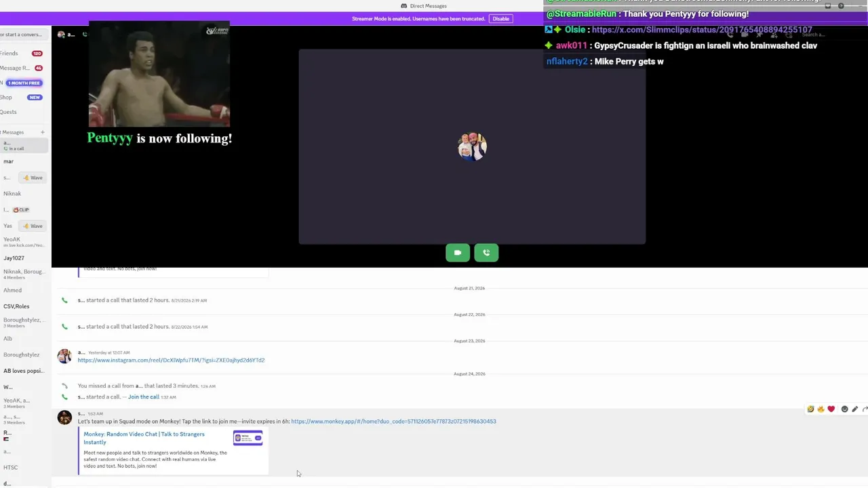This screenshot has height=488, width=868.
Task: Open DM with Ahmed
Action: 24,290
